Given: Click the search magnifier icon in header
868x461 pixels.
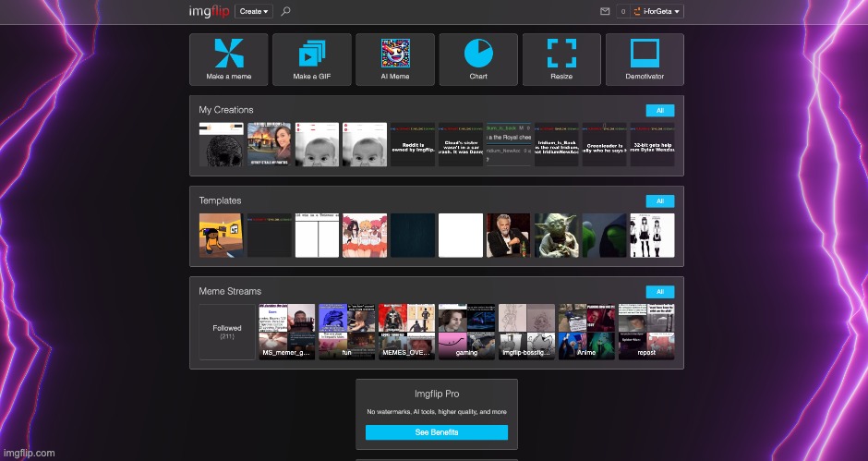Looking at the screenshot, I should (285, 11).
